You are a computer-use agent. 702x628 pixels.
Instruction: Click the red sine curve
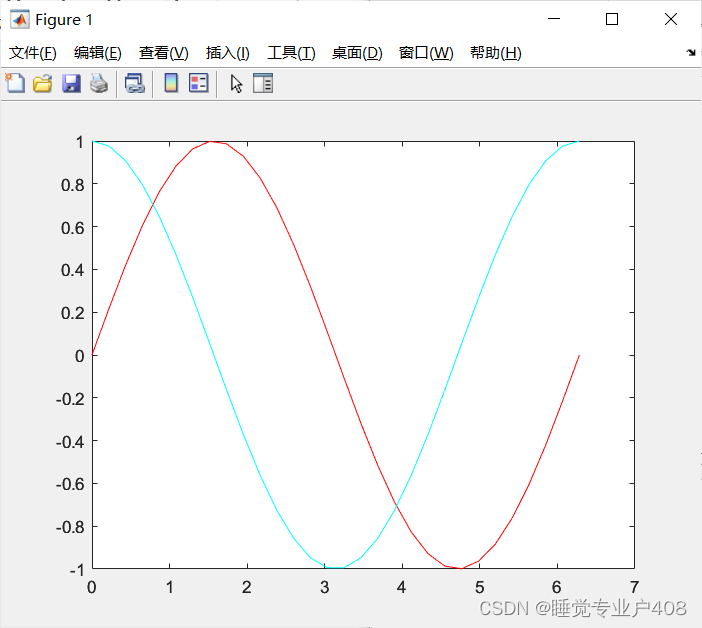[x=336, y=356]
